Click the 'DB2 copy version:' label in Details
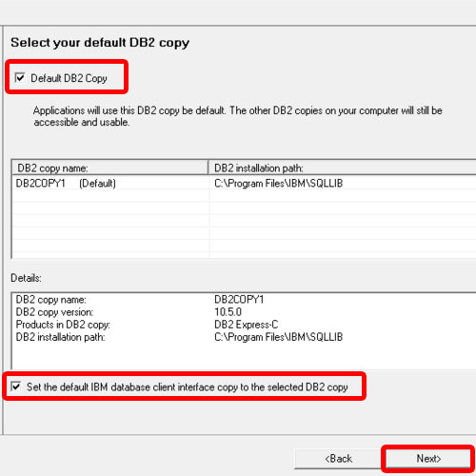The width and height of the screenshot is (476, 476). pos(54,312)
